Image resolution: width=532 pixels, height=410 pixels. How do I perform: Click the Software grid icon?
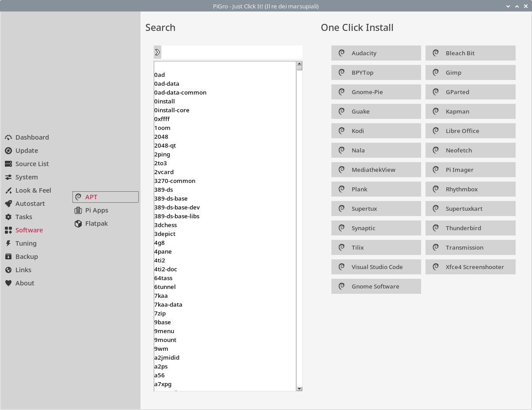8,230
